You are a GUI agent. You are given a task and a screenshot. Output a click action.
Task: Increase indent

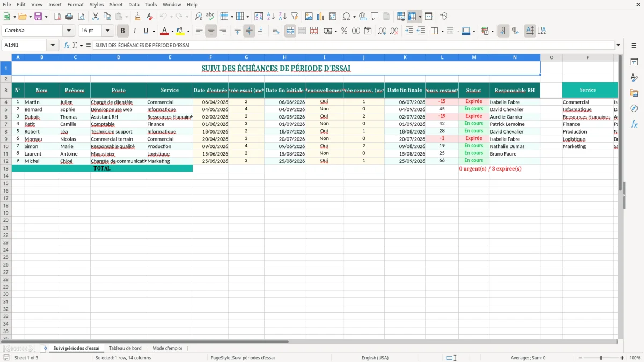pyautogui.click(x=409, y=31)
